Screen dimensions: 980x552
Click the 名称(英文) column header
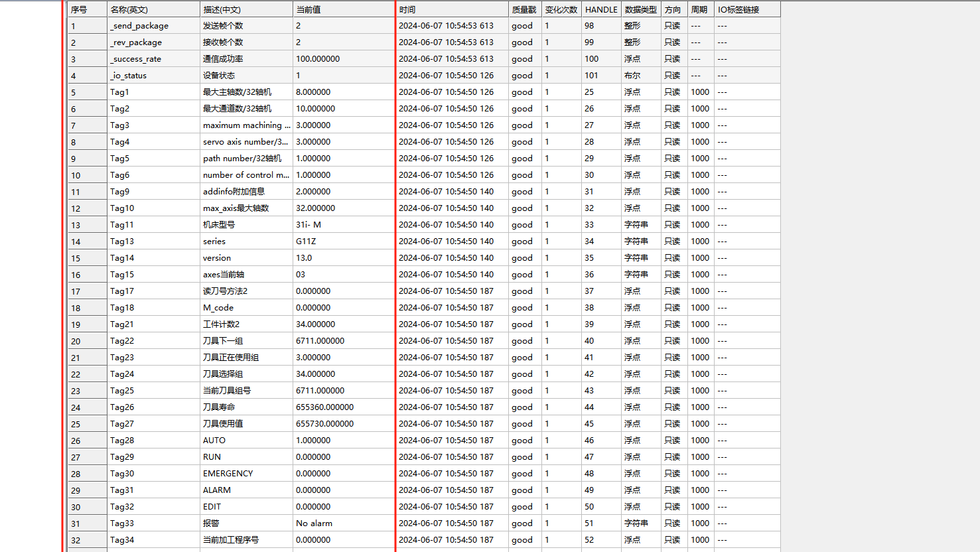pyautogui.click(x=153, y=9)
